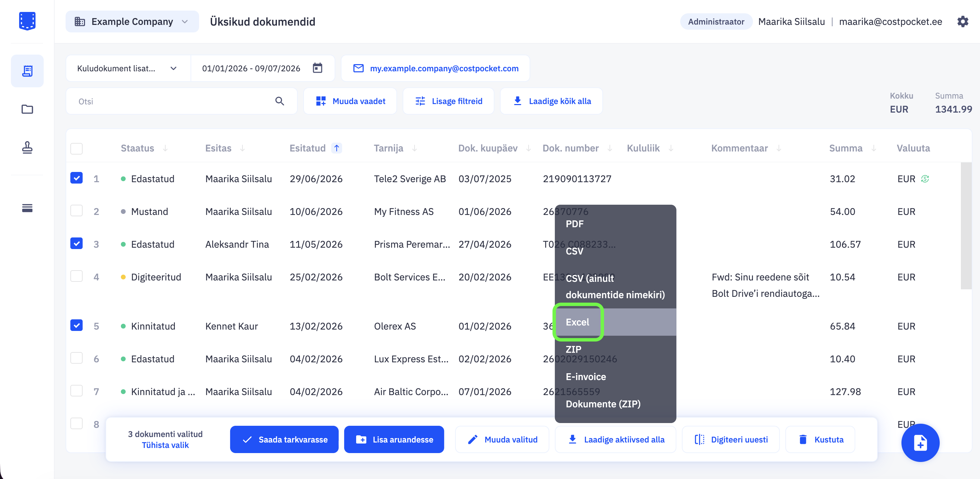The width and height of the screenshot is (980, 479).
Task: Open the stamp approvals sidebar icon
Action: coord(27,147)
